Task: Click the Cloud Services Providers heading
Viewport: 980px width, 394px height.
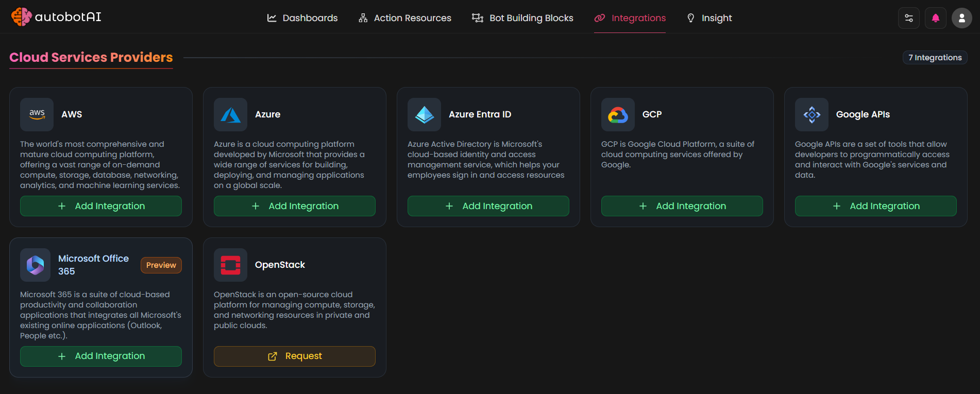Action: click(91, 57)
